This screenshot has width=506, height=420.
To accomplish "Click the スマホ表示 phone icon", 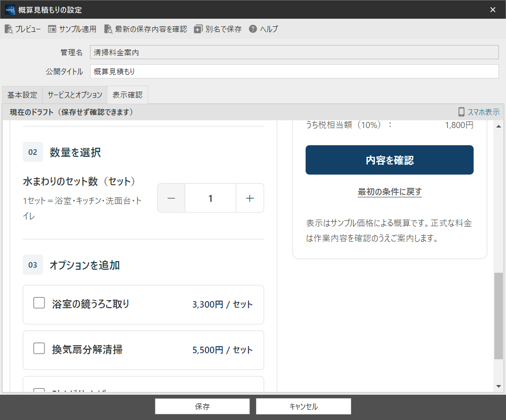I will tap(461, 112).
